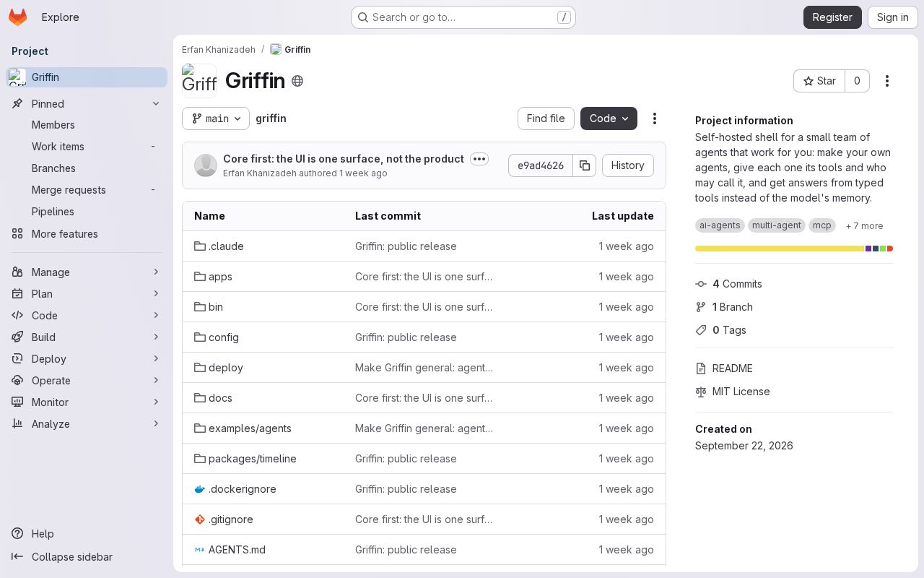This screenshot has height=578, width=924.
Task: Click the Register button
Action: 832,17
